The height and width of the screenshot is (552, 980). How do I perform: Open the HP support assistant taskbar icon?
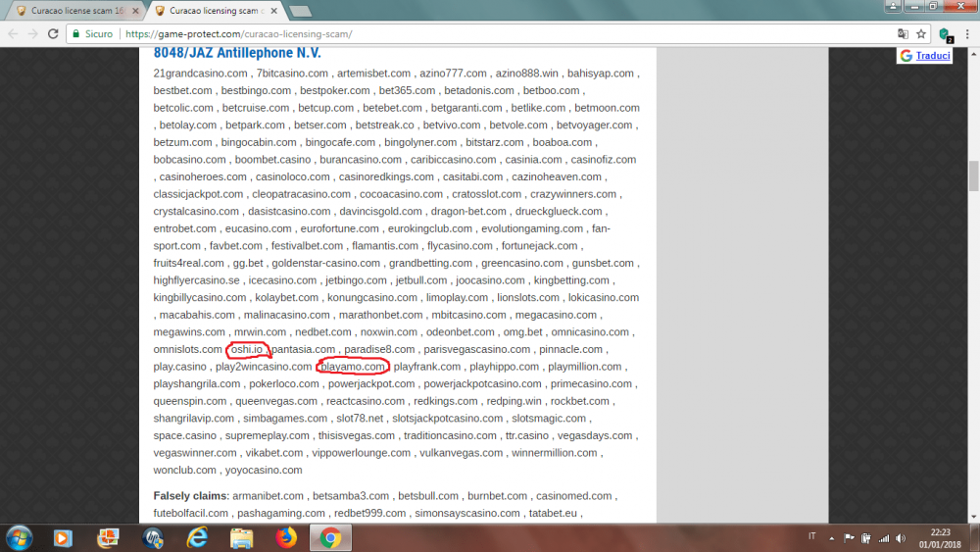click(x=153, y=537)
